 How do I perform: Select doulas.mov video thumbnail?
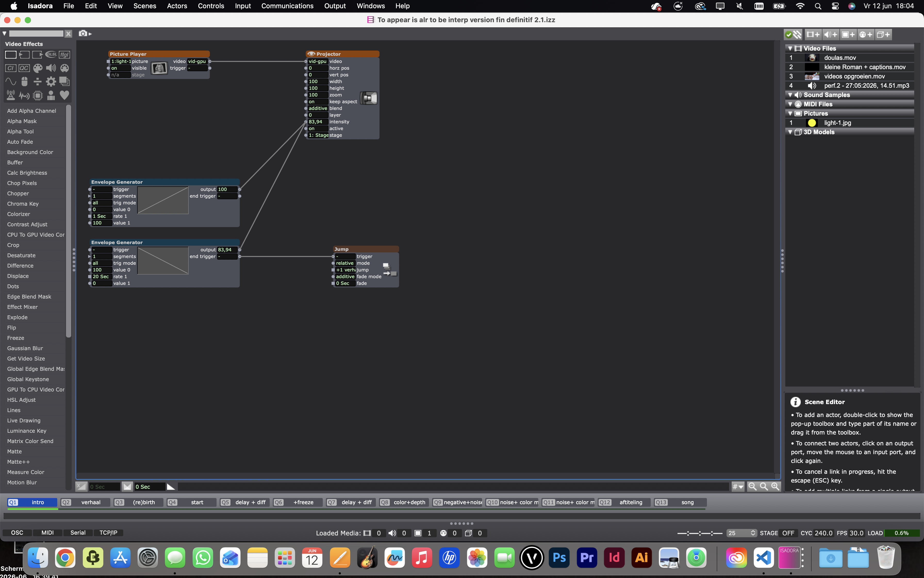tap(812, 58)
